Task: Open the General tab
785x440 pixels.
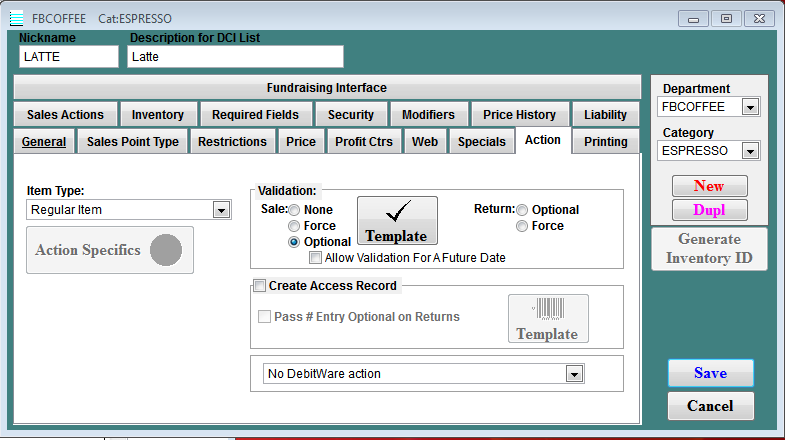Action: 44,142
